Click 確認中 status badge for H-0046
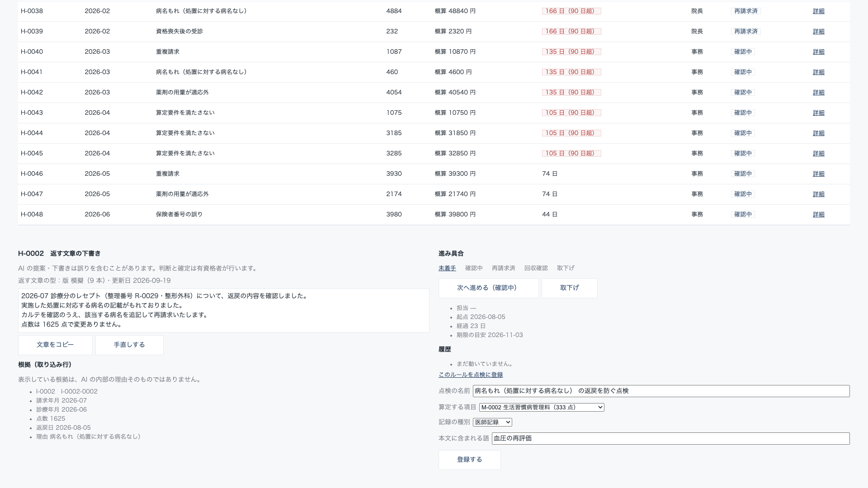The width and height of the screenshot is (868, 488). (743, 174)
